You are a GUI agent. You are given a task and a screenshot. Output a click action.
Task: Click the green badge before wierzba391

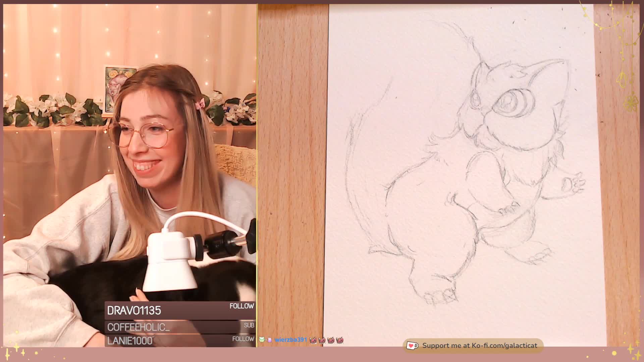point(262,340)
